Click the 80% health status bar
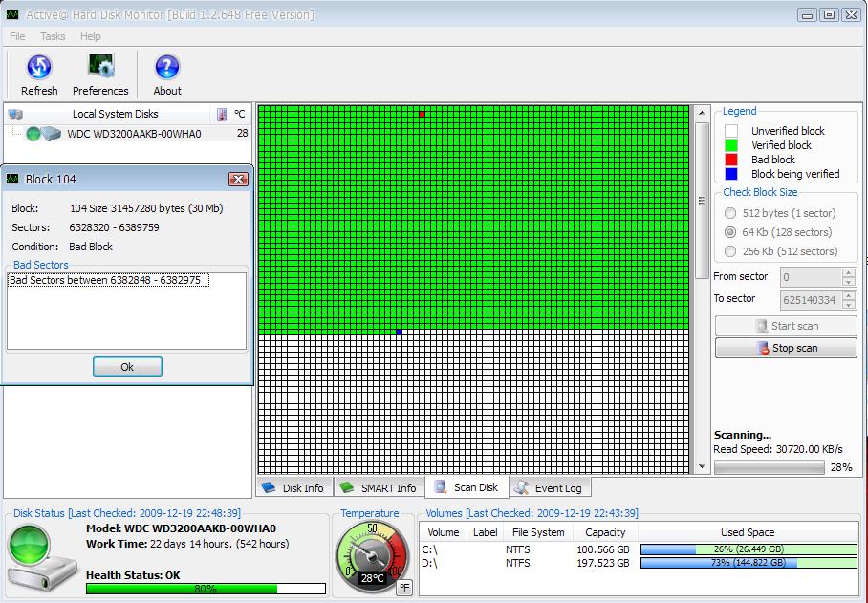This screenshot has height=603, width=868. point(206,589)
